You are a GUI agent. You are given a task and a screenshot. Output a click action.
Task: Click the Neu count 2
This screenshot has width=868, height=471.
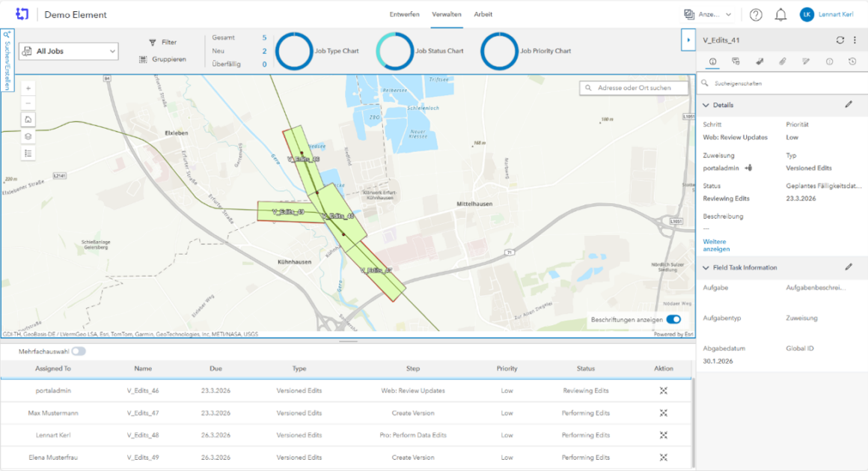point(264,51)
